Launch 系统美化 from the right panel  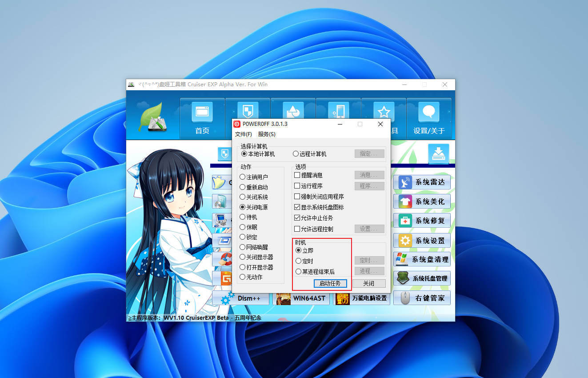421,201
